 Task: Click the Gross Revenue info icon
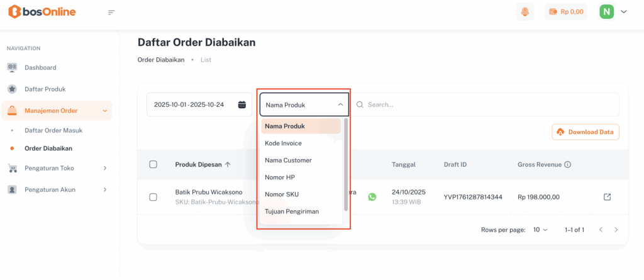click(567, 165)
